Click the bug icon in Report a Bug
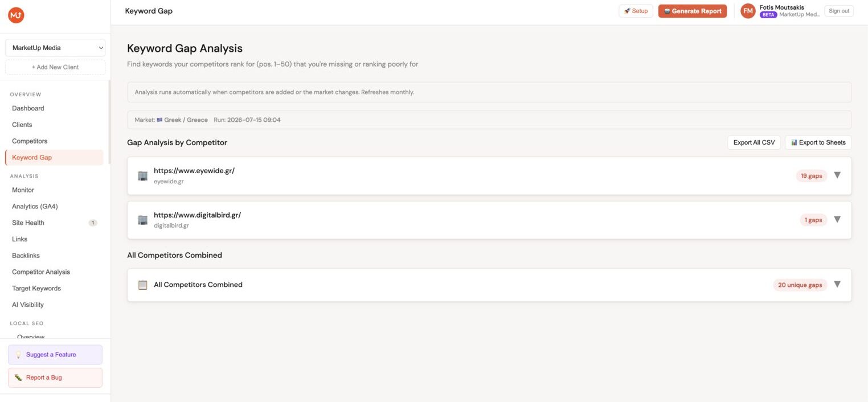The width and height of the screenshot is (868, 402). 18,378
